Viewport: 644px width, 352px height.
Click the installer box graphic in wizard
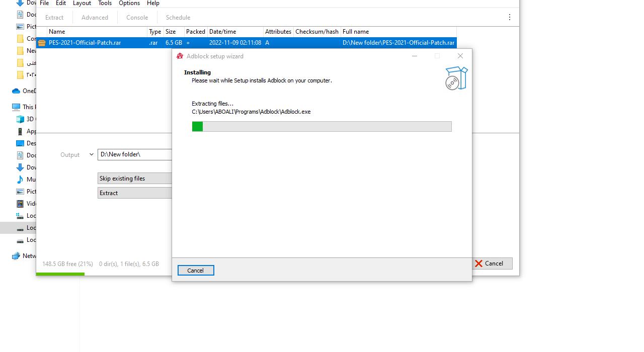[456, 78]
